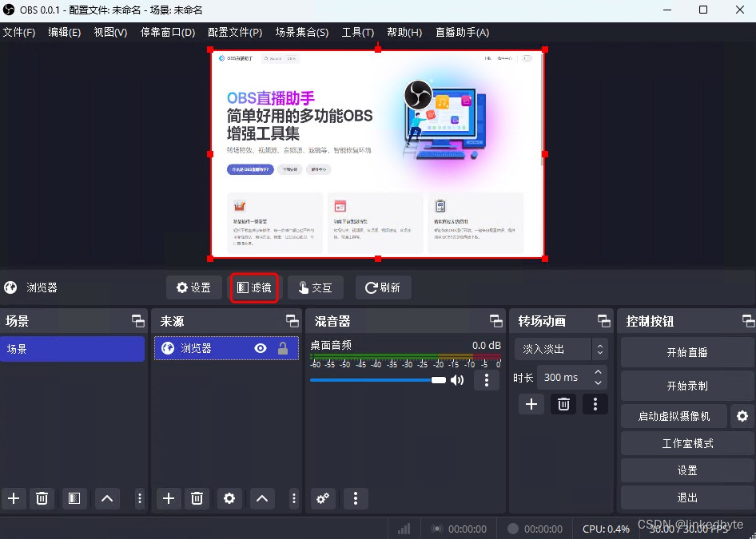The height and width of the screenshot is (539, 756).
Task: Click the network signal bars icon in status bar
Action: click(x=404, y=529)
